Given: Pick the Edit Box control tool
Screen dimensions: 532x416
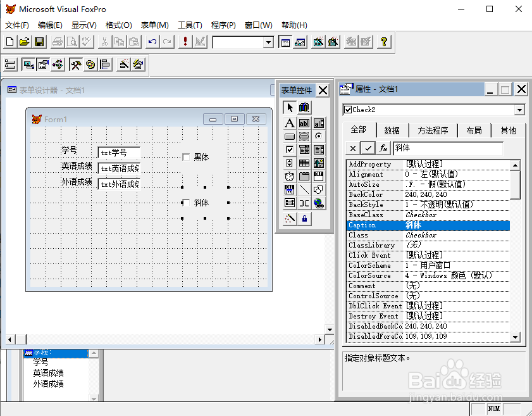Looking at the screenshot, I should click(x=319, y=123).
